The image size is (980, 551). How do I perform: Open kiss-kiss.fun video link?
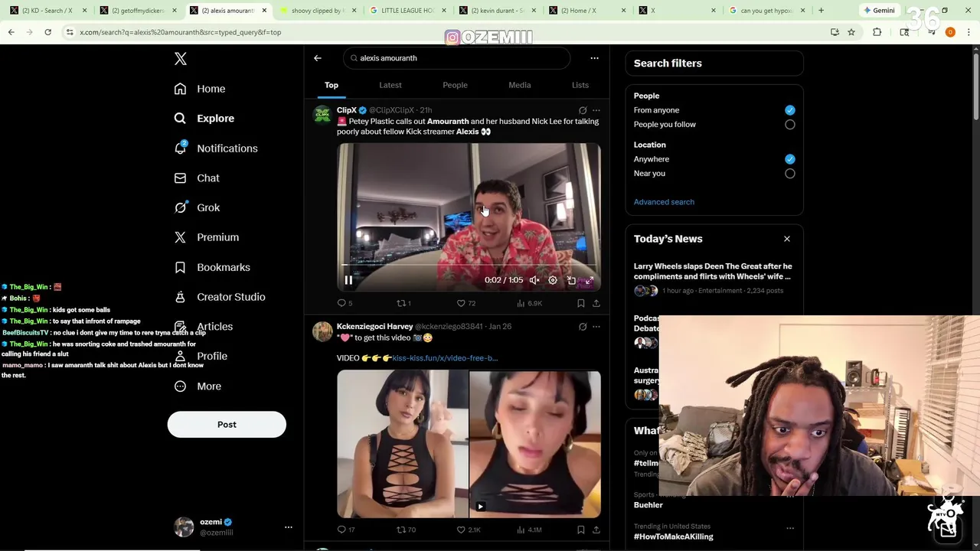tap(445, 358)
